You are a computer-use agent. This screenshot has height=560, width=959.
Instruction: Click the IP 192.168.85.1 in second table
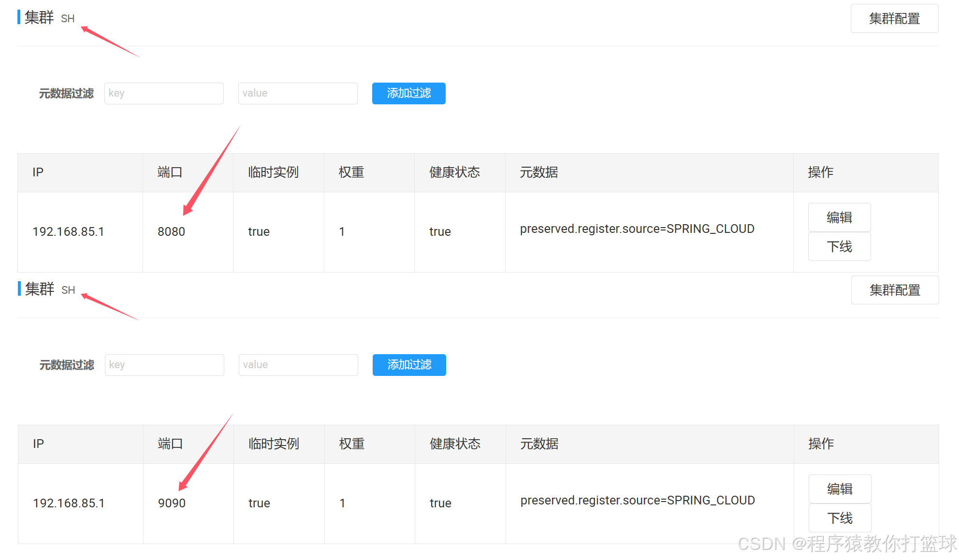pyautogui.click(x=69, y=503)
